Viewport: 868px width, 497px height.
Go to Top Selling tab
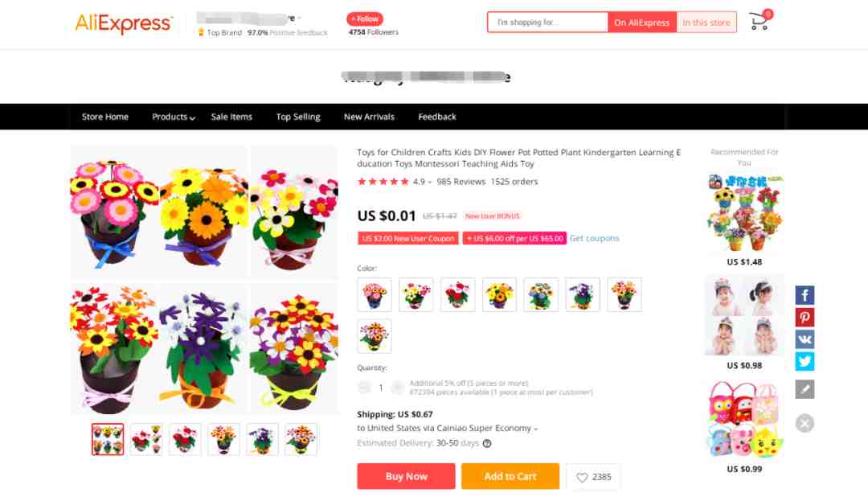point(298,117)
